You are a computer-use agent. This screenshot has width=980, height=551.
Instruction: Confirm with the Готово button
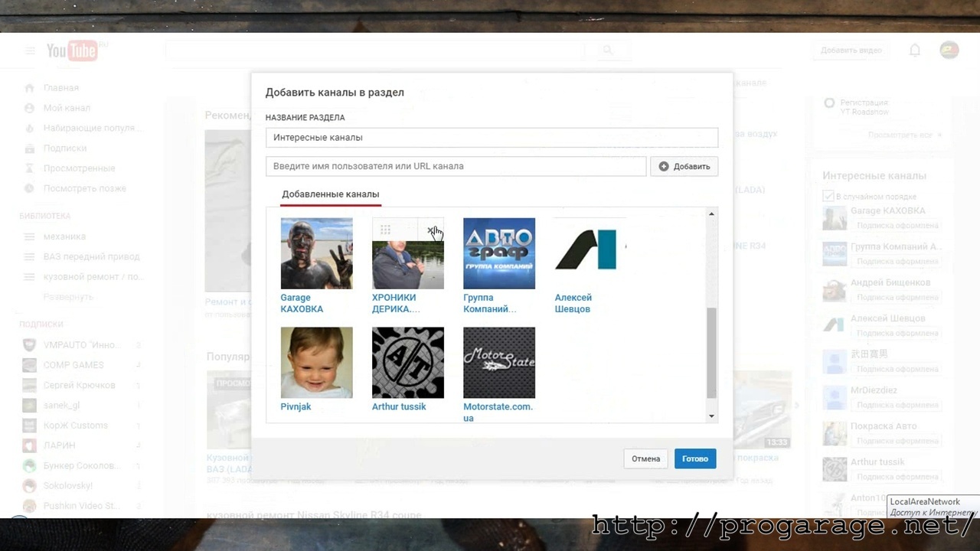(x=695, y=458)
